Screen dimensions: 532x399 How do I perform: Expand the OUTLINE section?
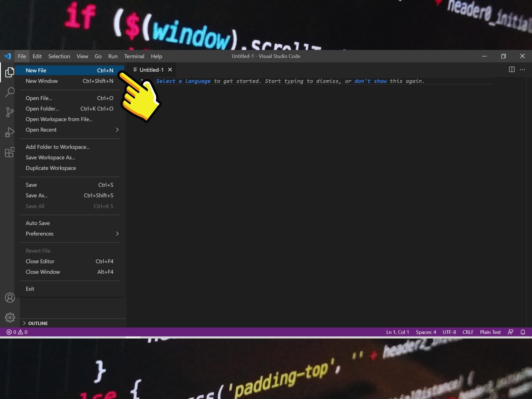point(73,323)
